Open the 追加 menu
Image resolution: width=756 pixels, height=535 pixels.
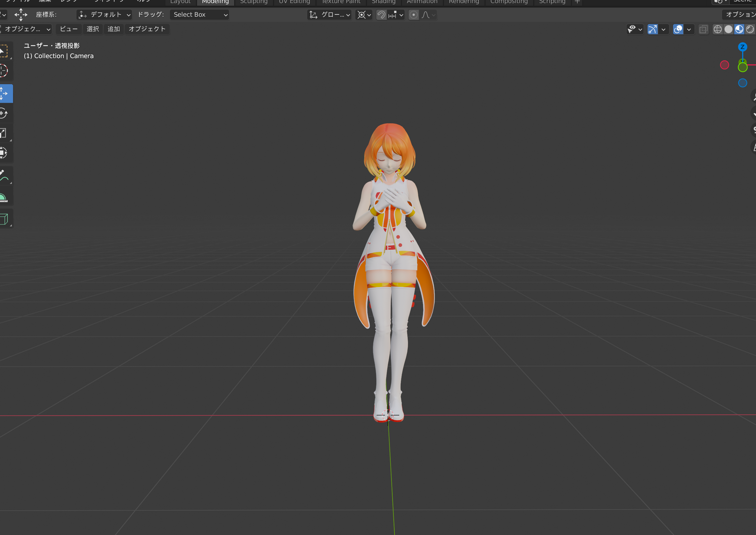point(114,29)
